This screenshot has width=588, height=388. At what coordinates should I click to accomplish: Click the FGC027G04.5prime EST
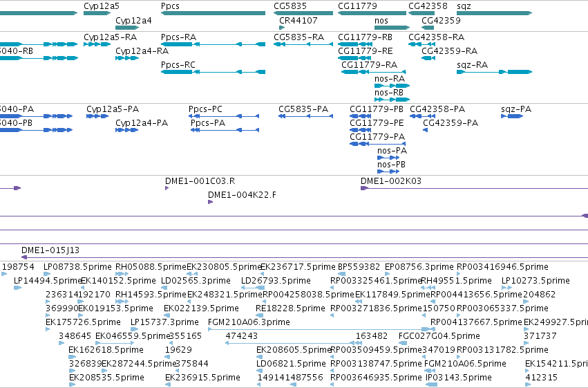pyautogui.click(x=403, y=343)
